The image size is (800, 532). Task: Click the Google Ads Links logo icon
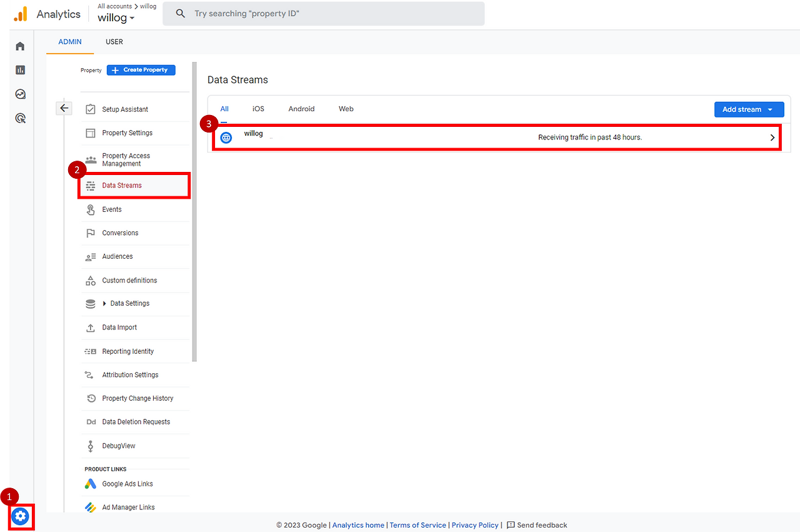point(91,484)
